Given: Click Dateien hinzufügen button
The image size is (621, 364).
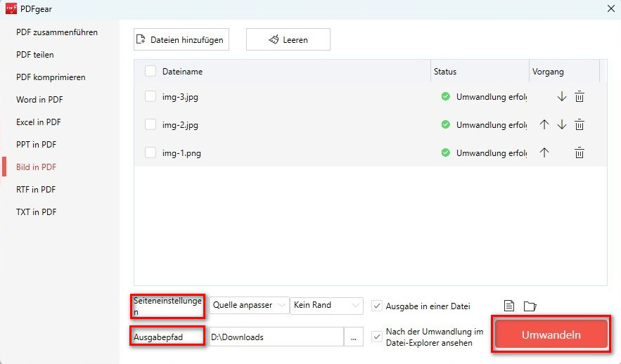Looking at the screenshot, I should [181, 39].
